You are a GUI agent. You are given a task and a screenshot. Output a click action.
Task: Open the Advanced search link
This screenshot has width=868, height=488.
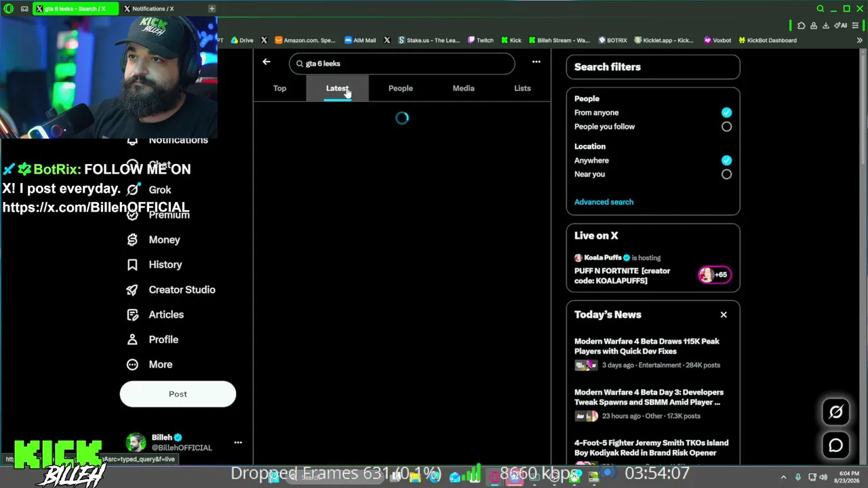pyautogui.click(x=604, y=202)
